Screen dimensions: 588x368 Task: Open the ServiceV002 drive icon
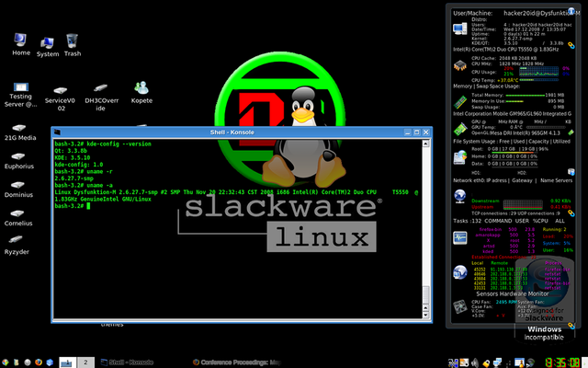[60, 99]
